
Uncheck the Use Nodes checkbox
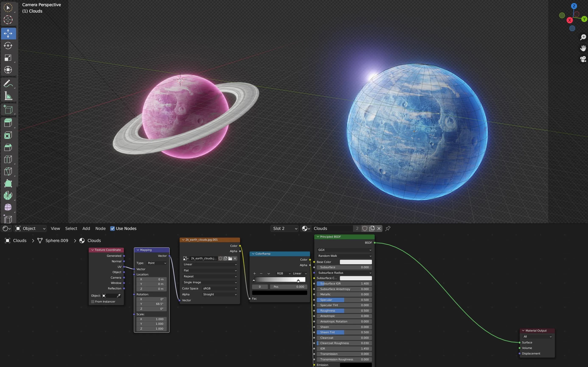coord(112,228)
